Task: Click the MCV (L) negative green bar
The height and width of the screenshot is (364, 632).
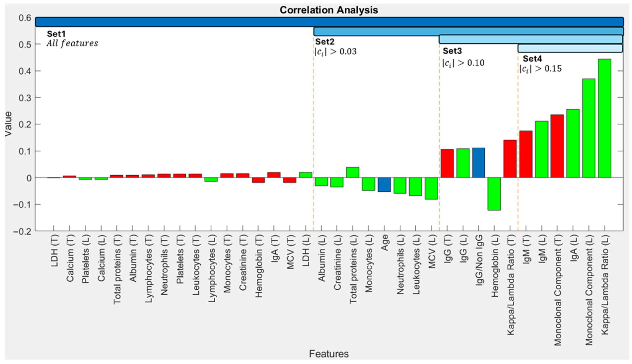Action: click(431, 188)
